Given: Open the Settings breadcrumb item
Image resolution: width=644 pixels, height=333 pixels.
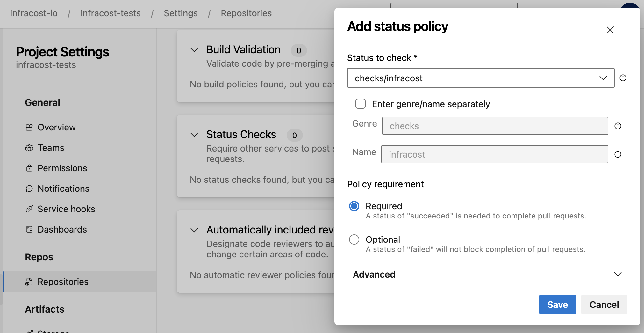Looking at the screenshot, I should coord(181,13).
